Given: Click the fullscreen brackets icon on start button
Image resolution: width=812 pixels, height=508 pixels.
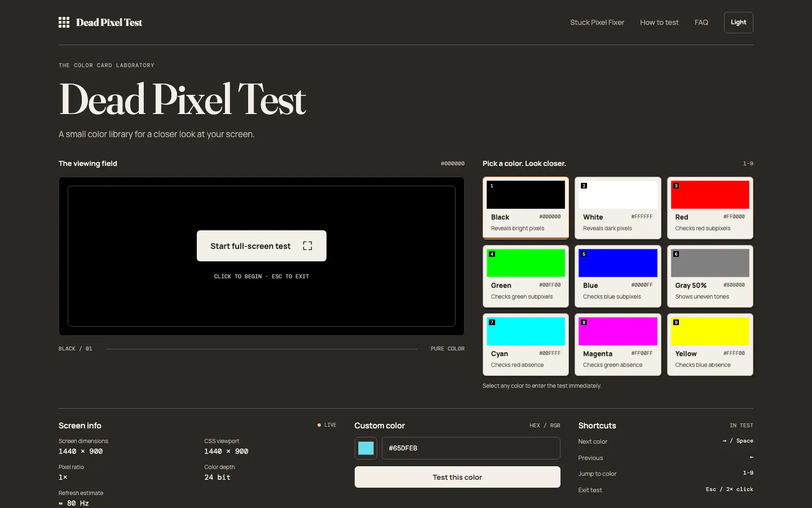Looking at the screenshot, I should 307,246.
